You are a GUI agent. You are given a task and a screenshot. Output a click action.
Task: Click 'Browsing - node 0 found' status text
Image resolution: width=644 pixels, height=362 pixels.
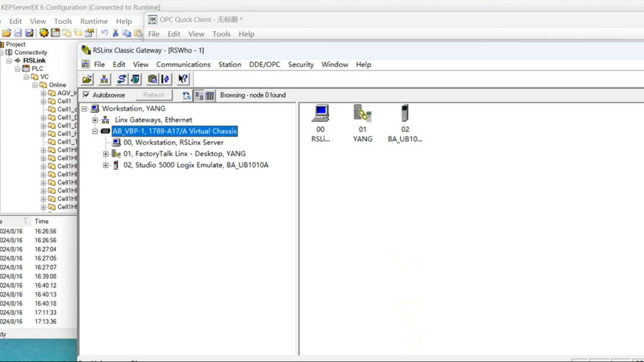tap(253, 95)
